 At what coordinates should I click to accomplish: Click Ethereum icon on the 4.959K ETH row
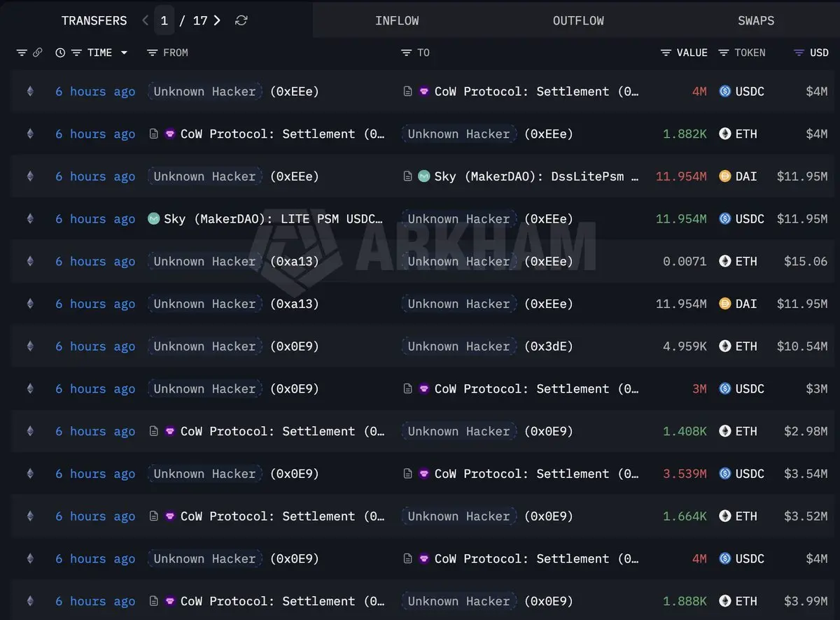(x=29, y=346)
